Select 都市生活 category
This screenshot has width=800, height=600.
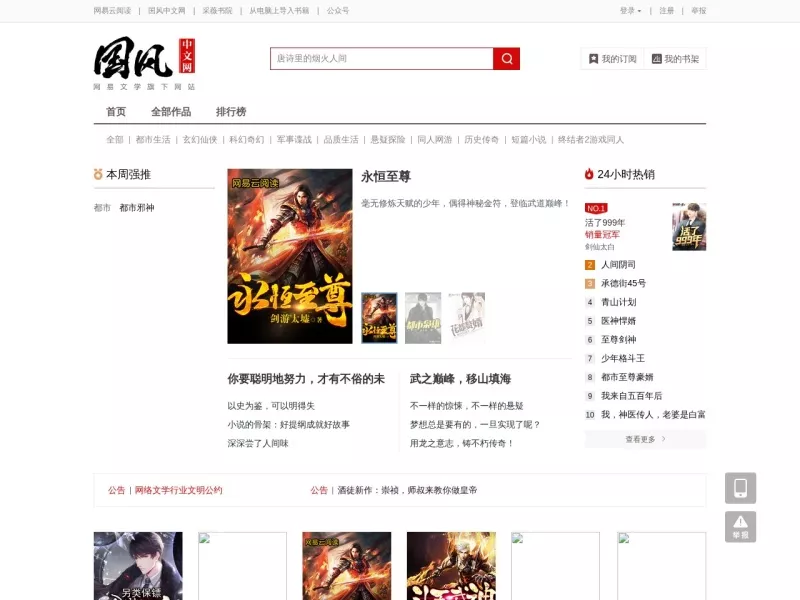[x=153, y=140]
